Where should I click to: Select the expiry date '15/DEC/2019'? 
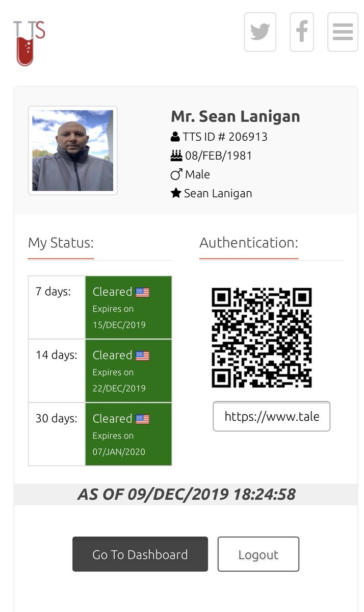119,325
